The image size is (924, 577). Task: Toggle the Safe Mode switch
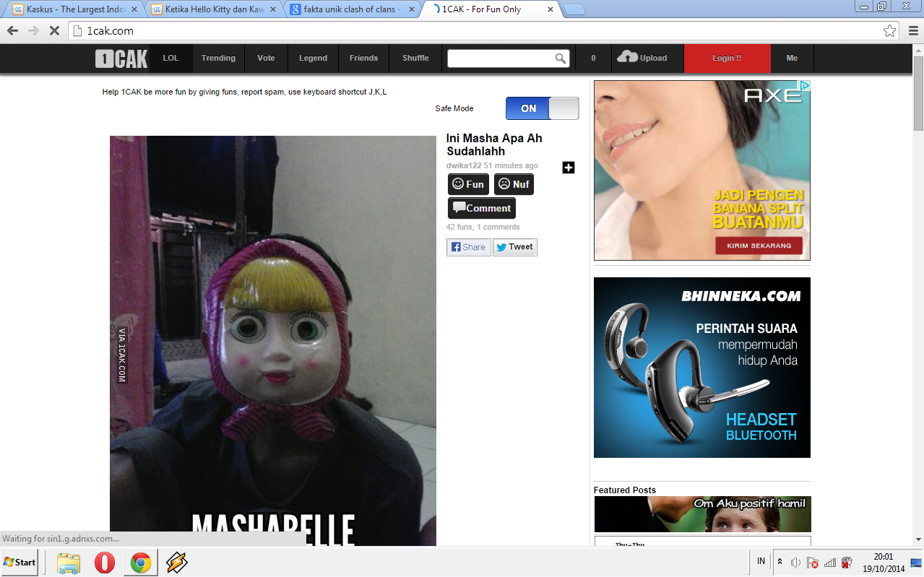[542, 108]
